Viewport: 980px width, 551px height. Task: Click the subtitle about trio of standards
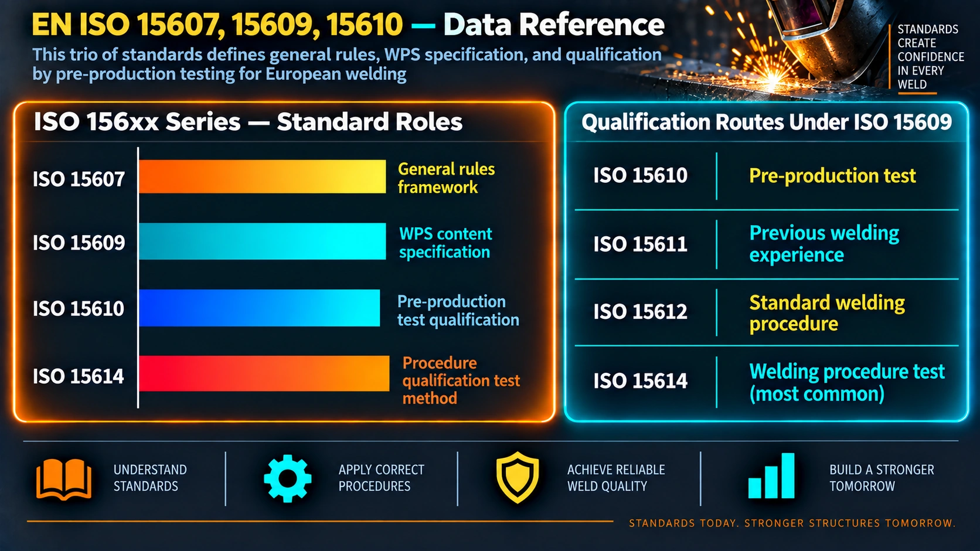point(347,64)
